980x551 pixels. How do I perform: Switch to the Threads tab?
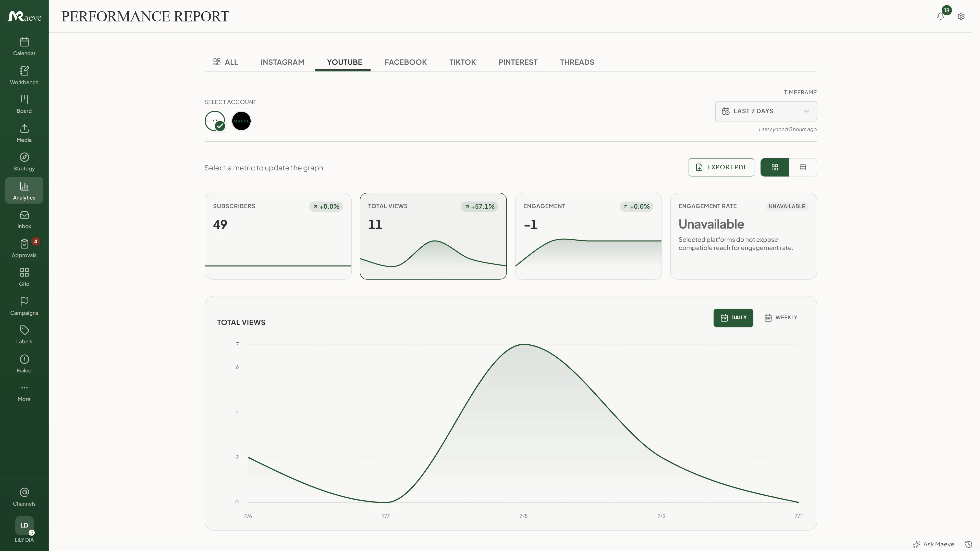[577, 62]
